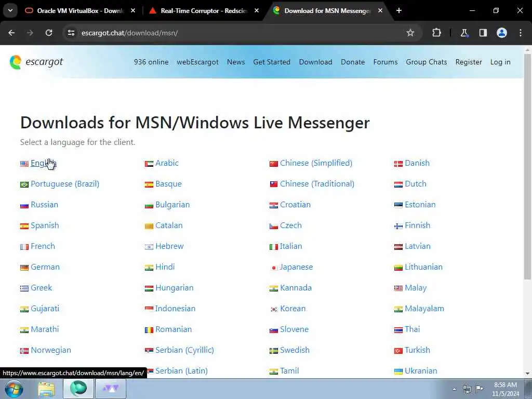Choose the English language link

click(x=44, y=163)
